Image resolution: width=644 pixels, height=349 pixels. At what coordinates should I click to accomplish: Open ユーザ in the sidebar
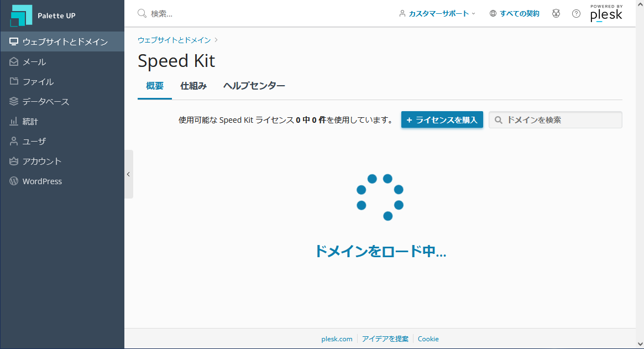click(62, 141)
